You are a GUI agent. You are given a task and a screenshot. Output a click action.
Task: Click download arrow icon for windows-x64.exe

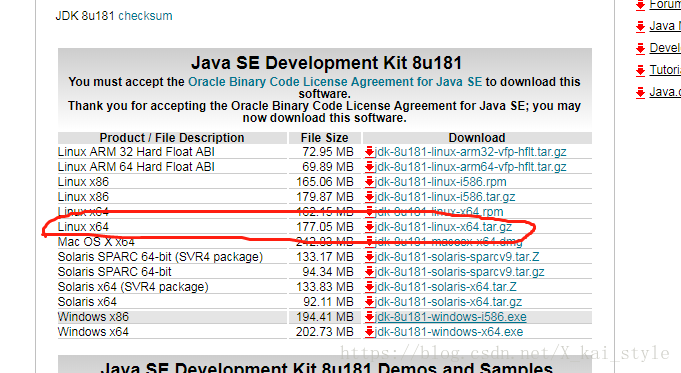[370, 332]
